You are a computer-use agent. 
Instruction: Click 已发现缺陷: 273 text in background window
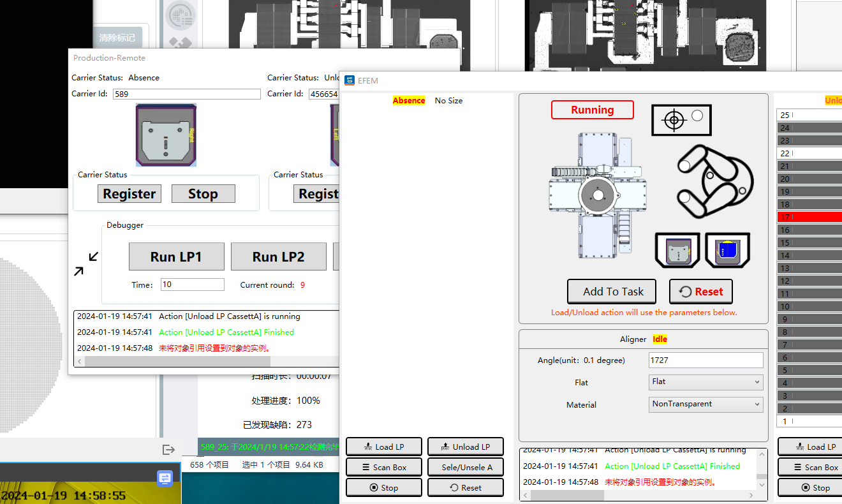277,425
